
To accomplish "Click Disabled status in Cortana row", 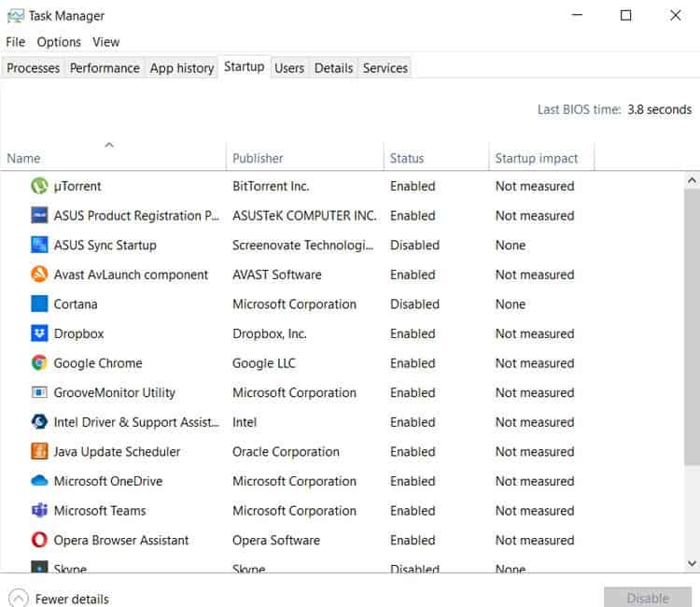I will coord(414,303).
